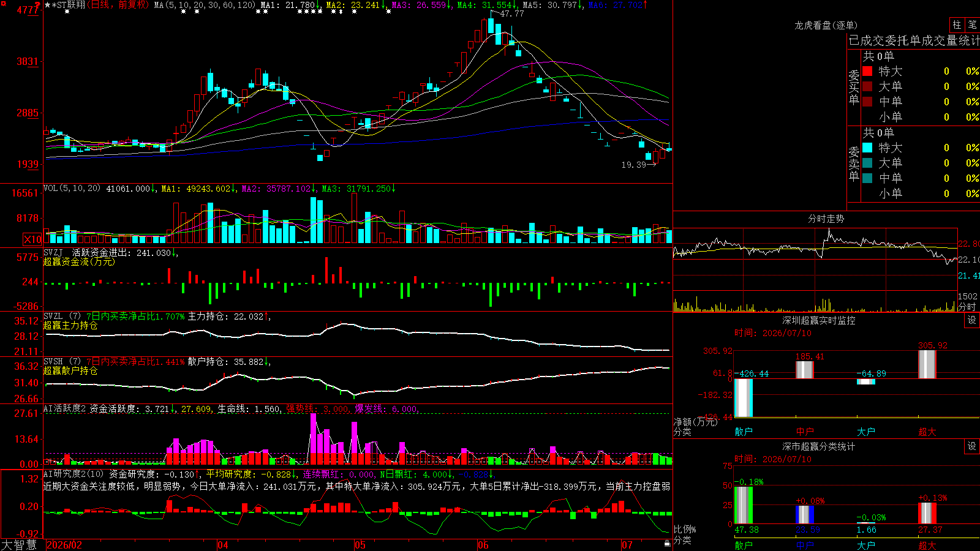Screen dimensions: 980x551
Task: Click the green 散户 bar showing 47.38
Action: pos(744,505)
